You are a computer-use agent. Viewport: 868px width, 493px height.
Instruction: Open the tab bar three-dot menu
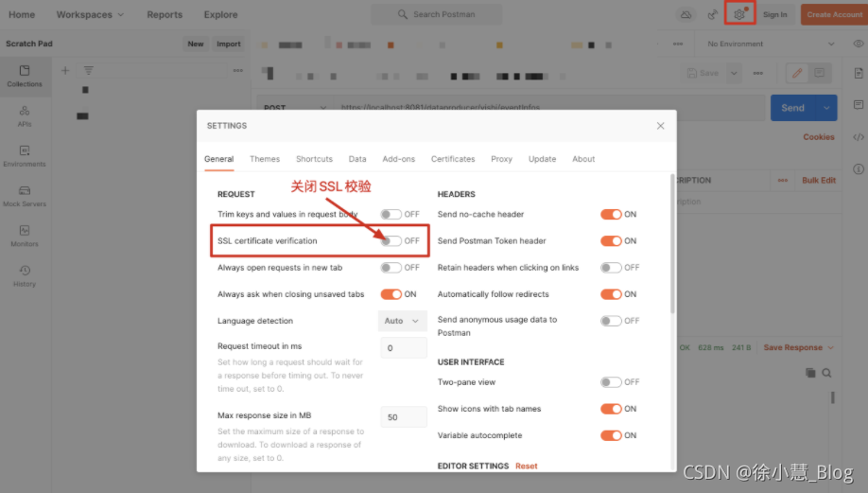point(678,44)
